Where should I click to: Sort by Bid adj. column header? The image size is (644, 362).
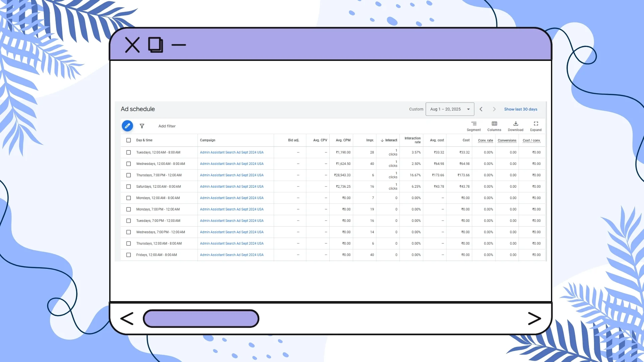(293, 140)
